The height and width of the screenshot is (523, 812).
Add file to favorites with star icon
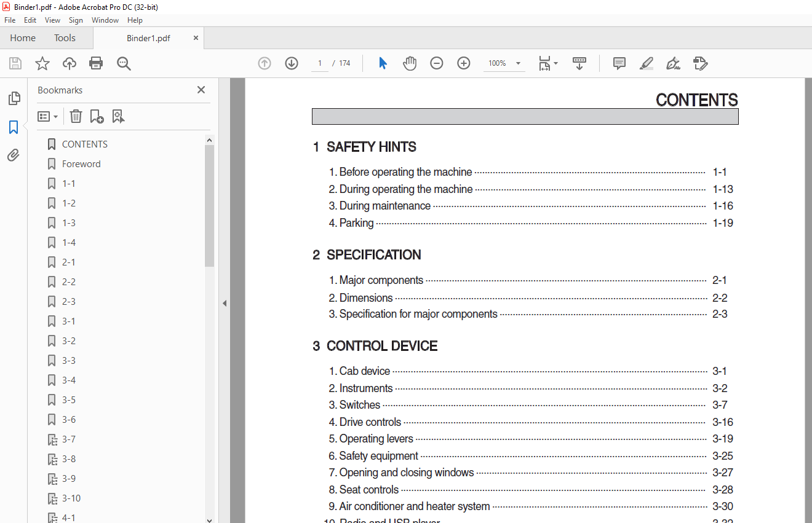tap(42, 63)
